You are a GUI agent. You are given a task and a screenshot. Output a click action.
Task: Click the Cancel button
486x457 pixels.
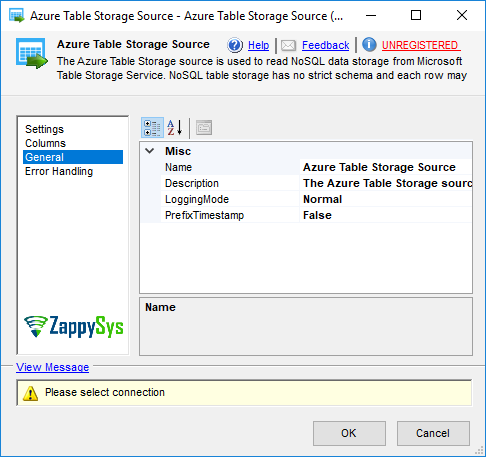pos(433,433)
